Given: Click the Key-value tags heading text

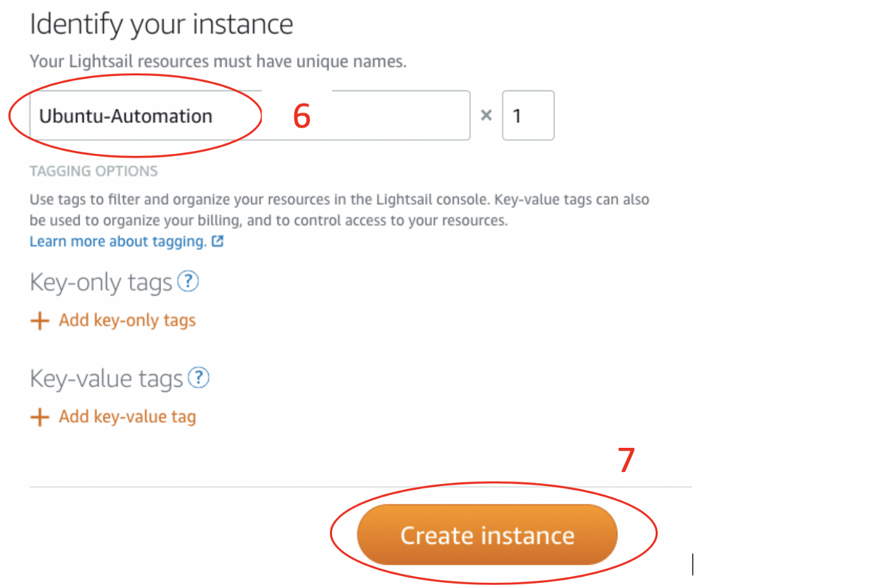Looking at the screenshot, I should point(106,379).
